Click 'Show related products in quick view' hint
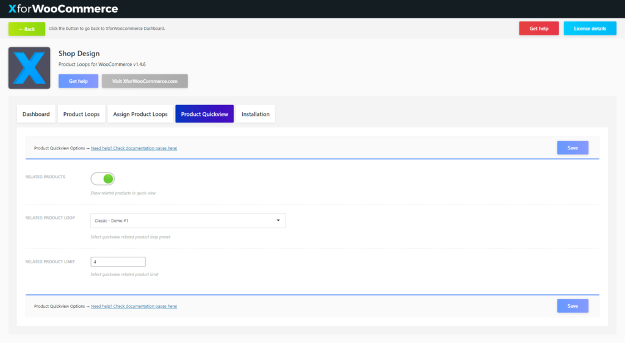Image resolution: width=625 pixels, height=364 pixels. (x=123, y=193)
